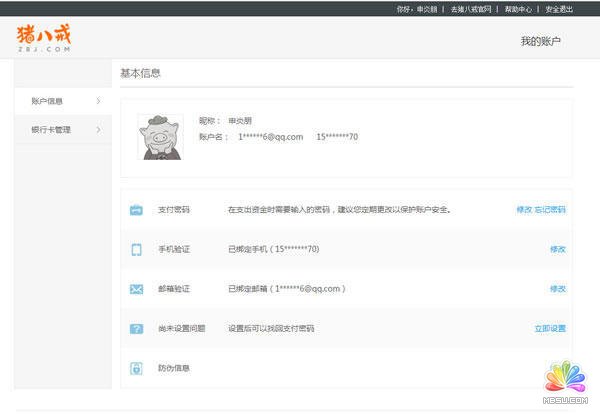Click 忘记密码 link
The height and width of the screenshot is (414, 600).
(x=550, y=210)
